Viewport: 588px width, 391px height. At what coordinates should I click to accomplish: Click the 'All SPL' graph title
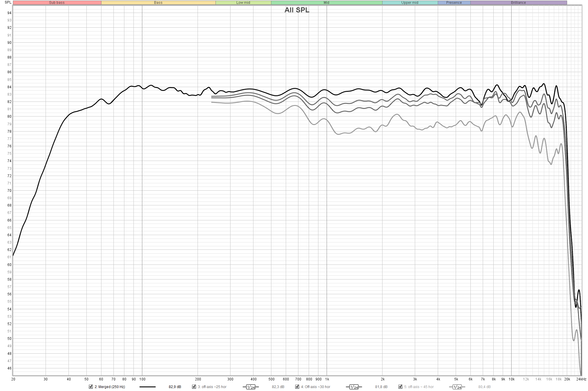pyautogui.click(x=297, y=10)
